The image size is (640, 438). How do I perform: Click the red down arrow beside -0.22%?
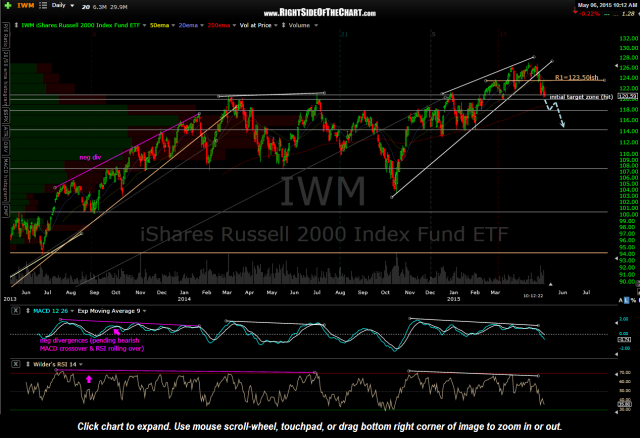click(x=576, y=12)
